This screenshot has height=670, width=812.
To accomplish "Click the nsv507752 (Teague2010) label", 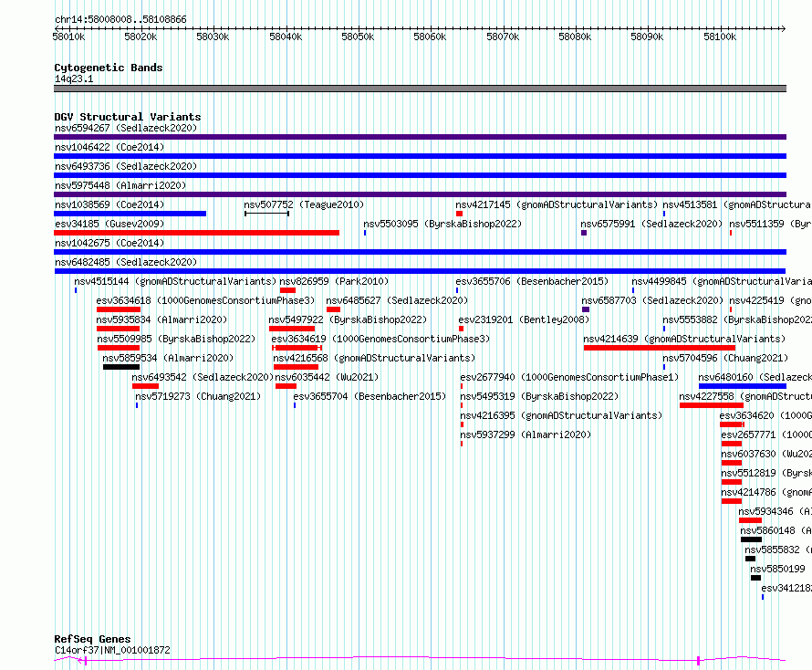I will pos(304,204).
